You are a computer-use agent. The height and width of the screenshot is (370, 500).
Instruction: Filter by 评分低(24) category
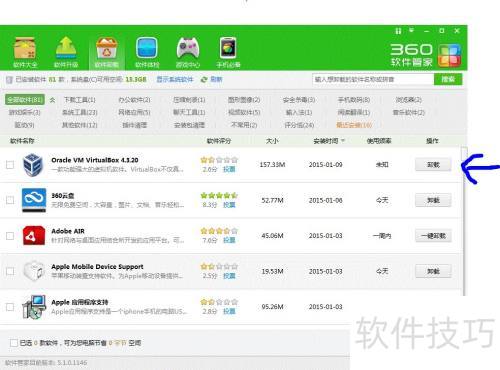pyautogui.click(x=299, y=125)
